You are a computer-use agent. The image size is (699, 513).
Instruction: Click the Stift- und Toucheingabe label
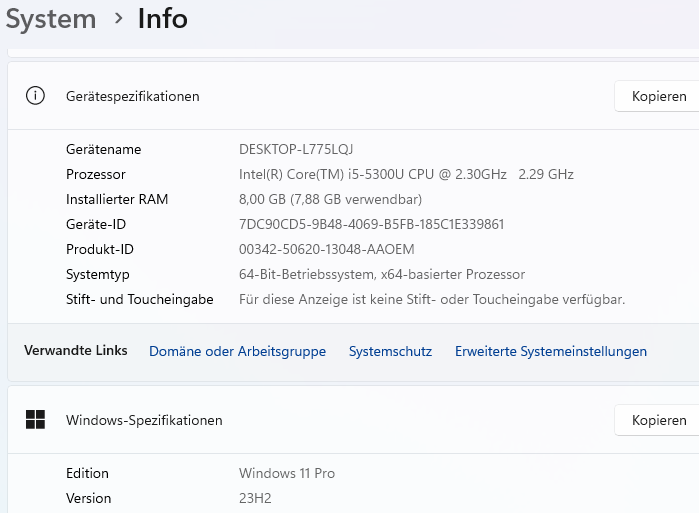(140, 299)
